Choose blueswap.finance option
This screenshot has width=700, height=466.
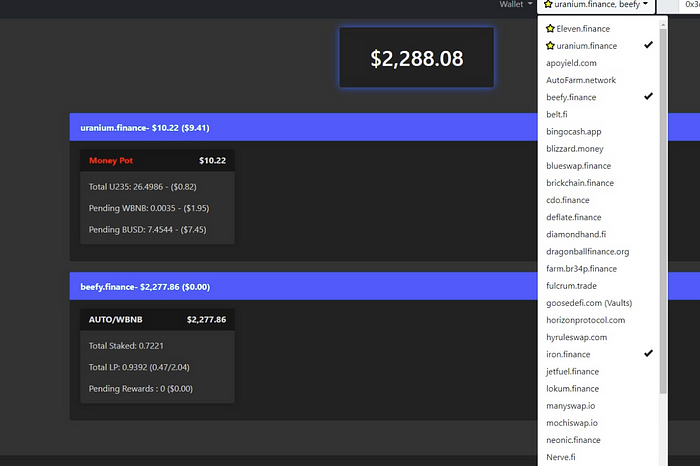point(579,166)
